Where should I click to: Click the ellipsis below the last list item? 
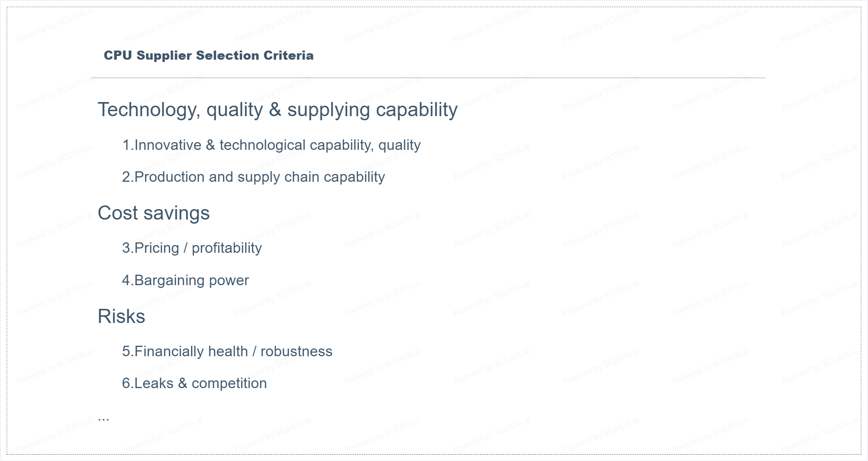(x=103, y=417)
